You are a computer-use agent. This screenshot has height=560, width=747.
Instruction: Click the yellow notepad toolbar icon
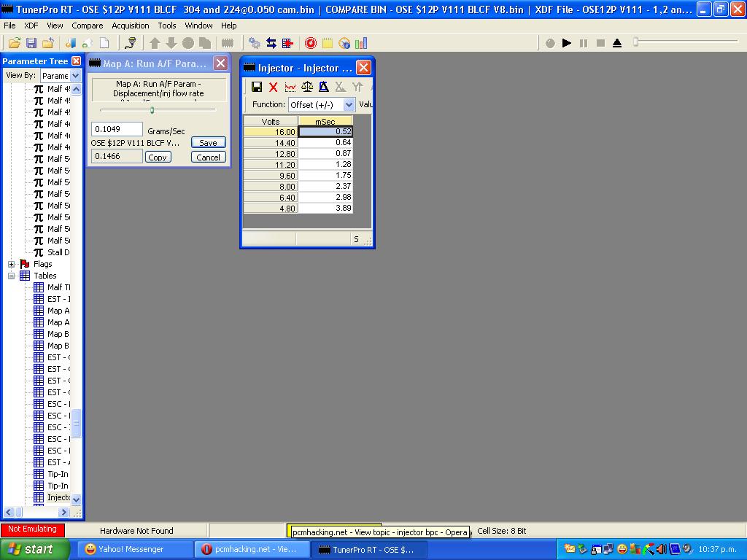(328, 43)
